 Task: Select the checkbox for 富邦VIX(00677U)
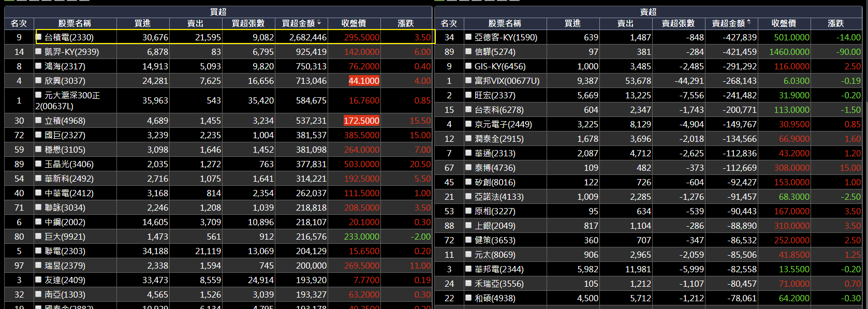coord(468,80)
